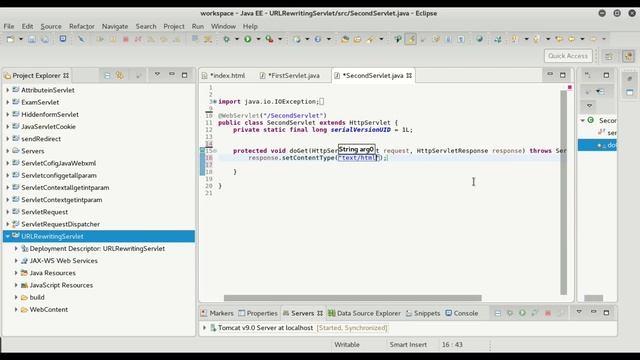Click the highlighted Toggle Mark Occurrences icon
Image resolution: width=640 pixels, height=360 pixels.
click(x=411, y=39)
